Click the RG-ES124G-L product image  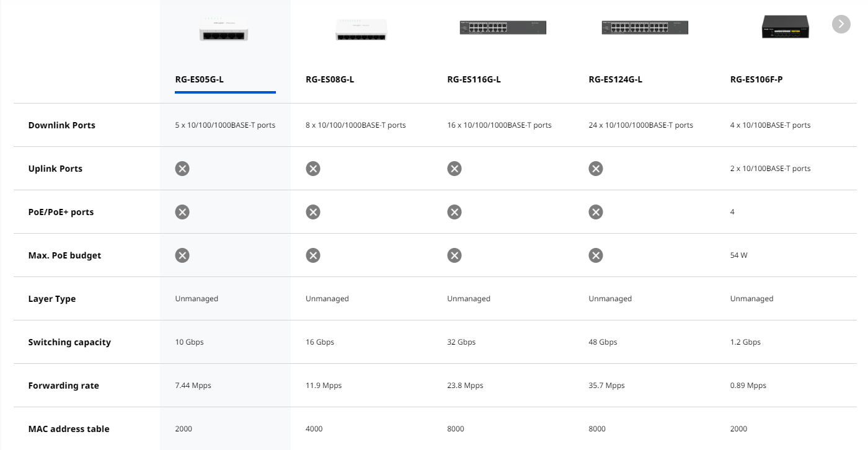point(645,27)
